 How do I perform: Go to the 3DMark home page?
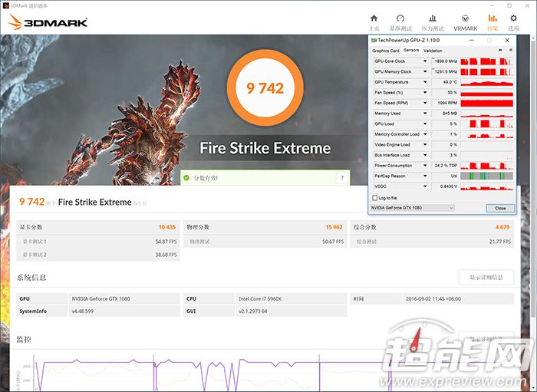point(374,22)
